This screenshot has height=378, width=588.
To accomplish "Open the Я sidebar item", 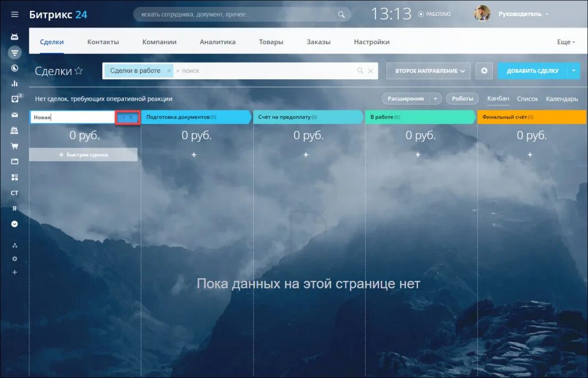I will point(14,209).
